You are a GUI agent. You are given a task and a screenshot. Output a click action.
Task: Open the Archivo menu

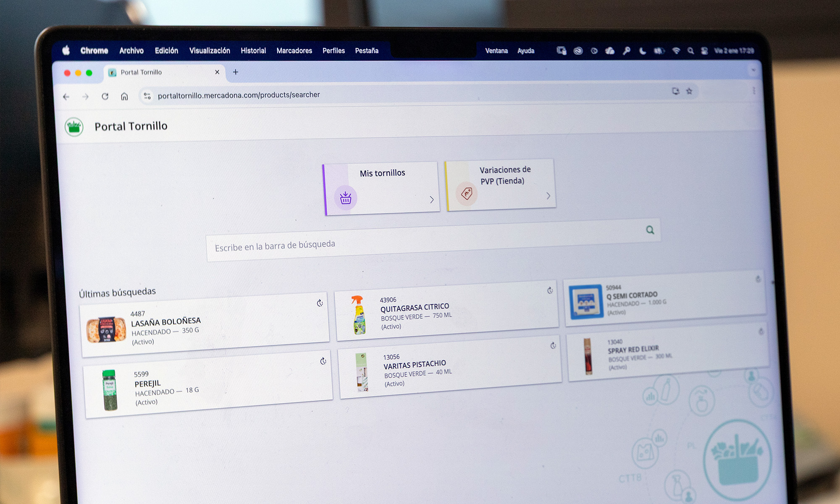(x=131, y=50)
